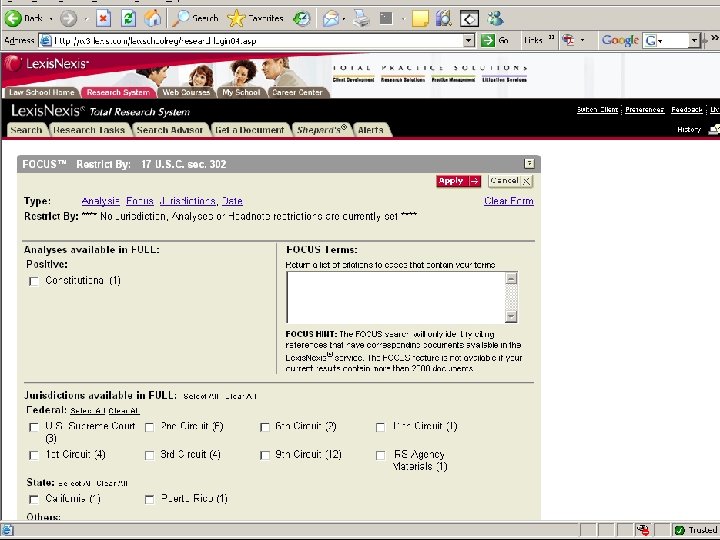Open the address bar dropdown arrow

point(468,40)
